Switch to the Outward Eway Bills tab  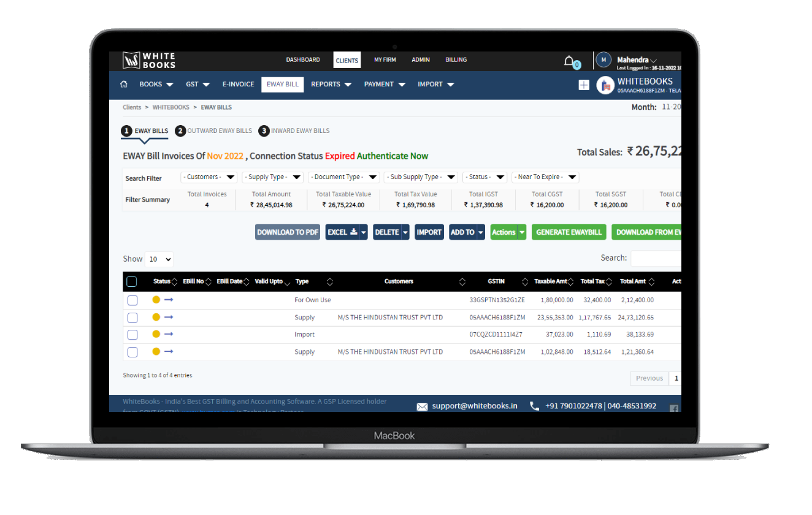pos(213,131)
